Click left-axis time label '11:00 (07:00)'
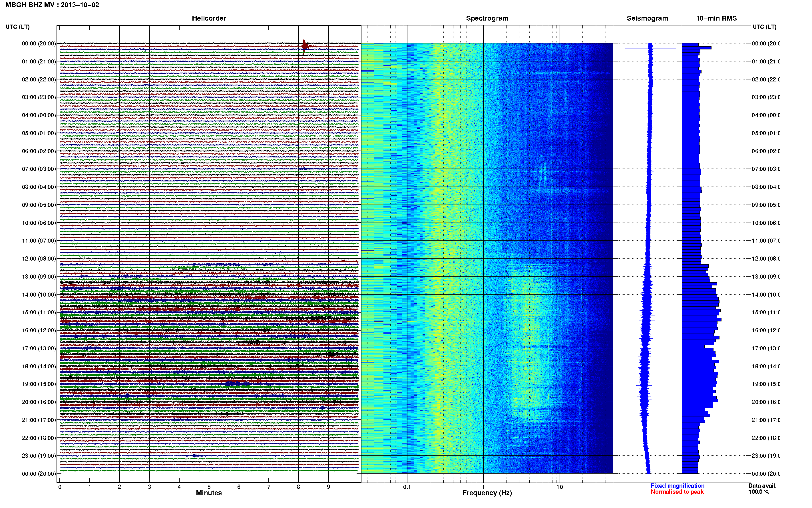This screenshot has width=812, height=508. (x=39, y=241)
